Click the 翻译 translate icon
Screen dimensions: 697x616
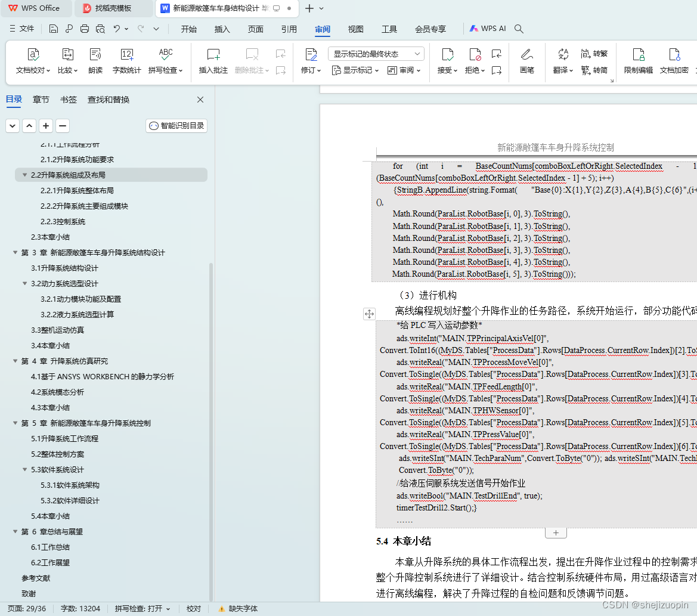[563, 61]
